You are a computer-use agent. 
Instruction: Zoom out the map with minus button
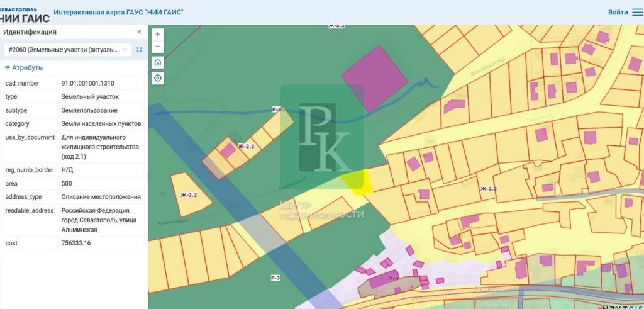tap(157, 47)
